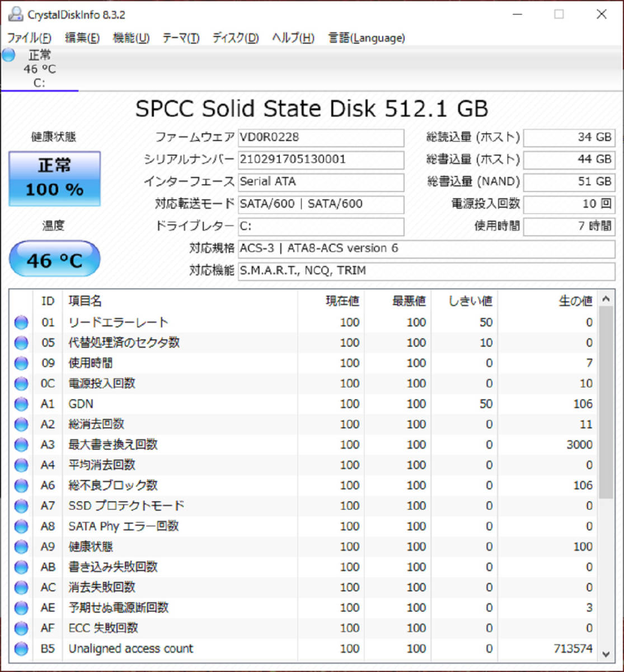Click the 現在値 column header
Image resolution: width=624 pixels, height=672 pixels.
(331, 301)
